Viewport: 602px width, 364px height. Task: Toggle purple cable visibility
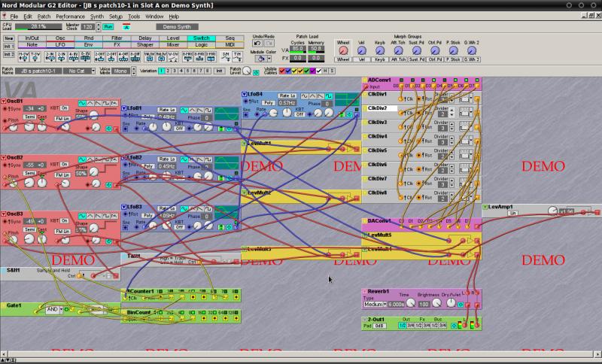click(313, 71)
